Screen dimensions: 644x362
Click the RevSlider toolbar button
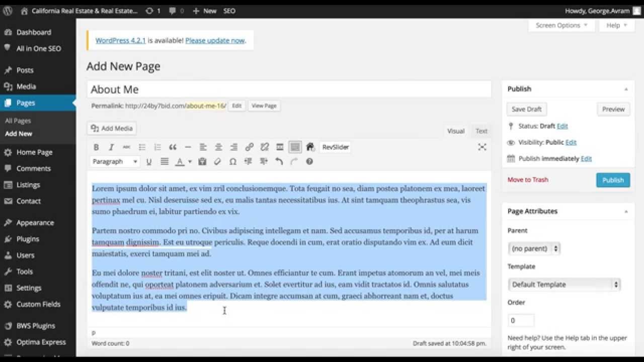[336, 147]
